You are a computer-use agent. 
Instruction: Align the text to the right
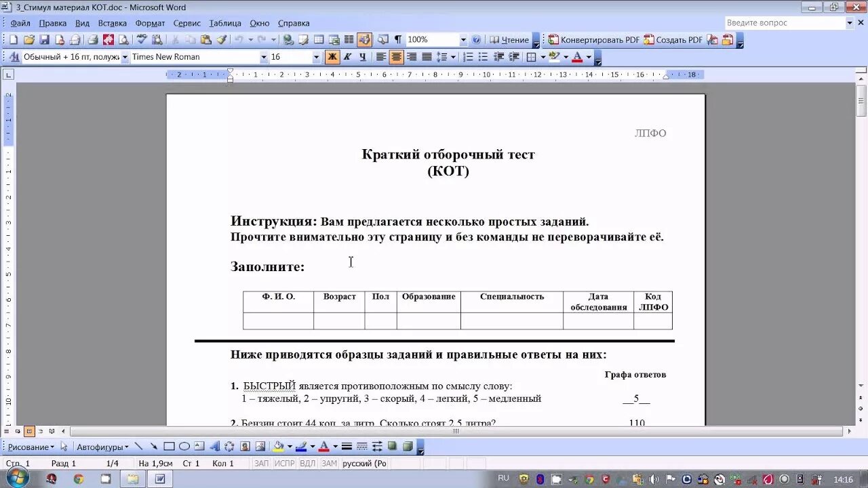pyautogui.click(x=412, y=57)
